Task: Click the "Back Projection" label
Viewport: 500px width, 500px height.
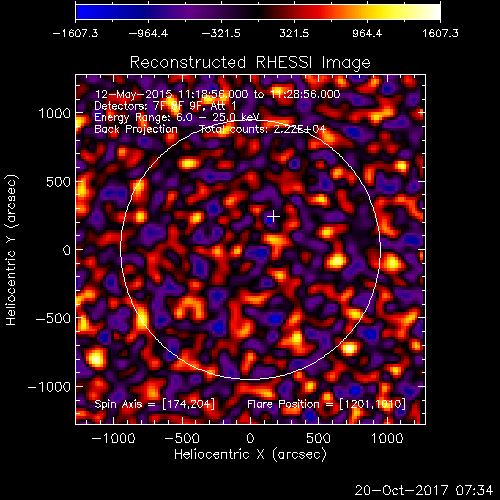Action: 136,129
